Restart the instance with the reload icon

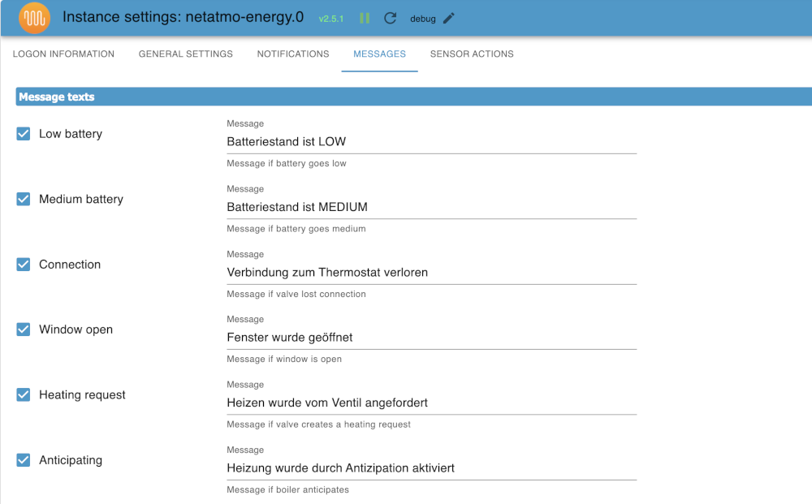pyautogui.click(x=390, y=19)
